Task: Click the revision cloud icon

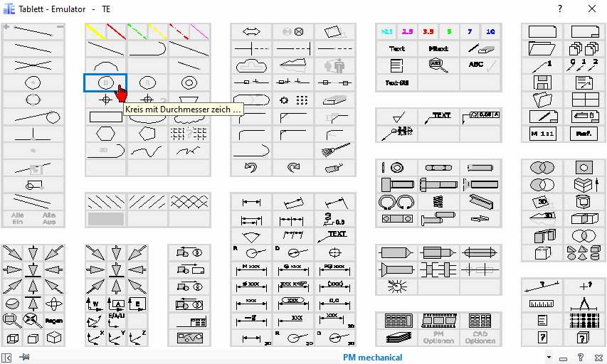Action: coord(251,65)
